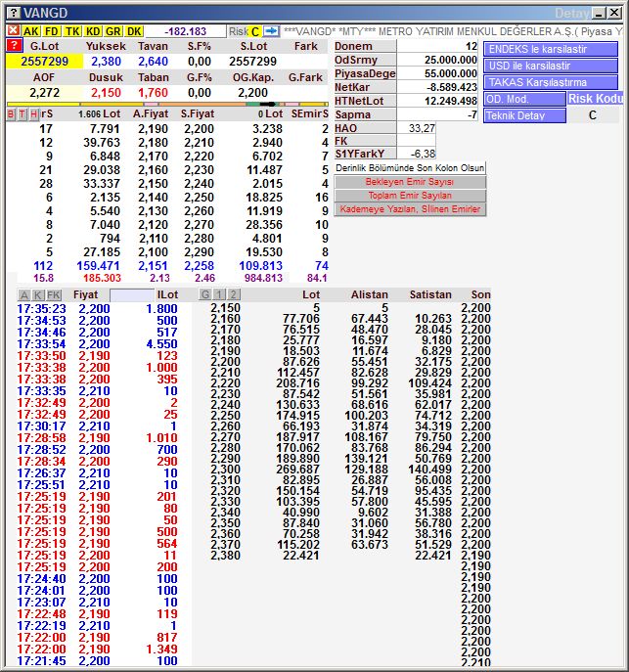
Task: Click the Dusuk value 2,150
Action: coord(106,93)
